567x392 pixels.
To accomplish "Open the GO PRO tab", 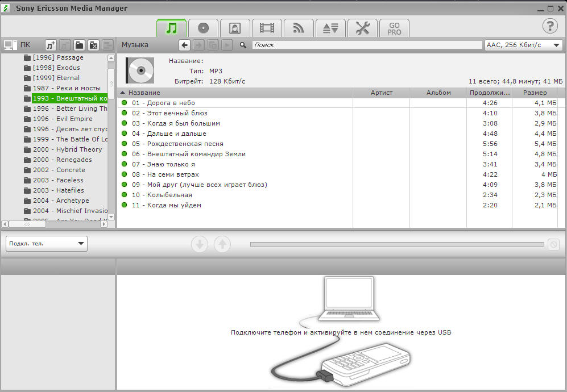I will [394, 28].
